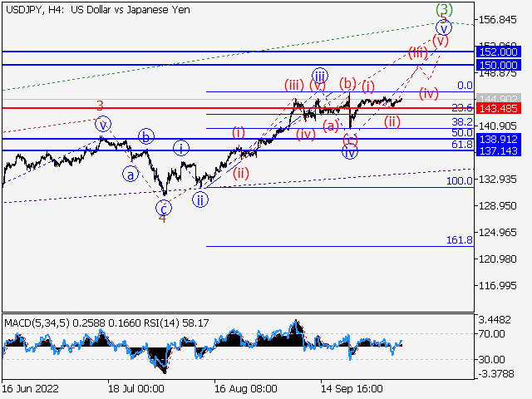Select the brown 3 wave label
This screenshot has height=399, width=532.
point(100,106)
